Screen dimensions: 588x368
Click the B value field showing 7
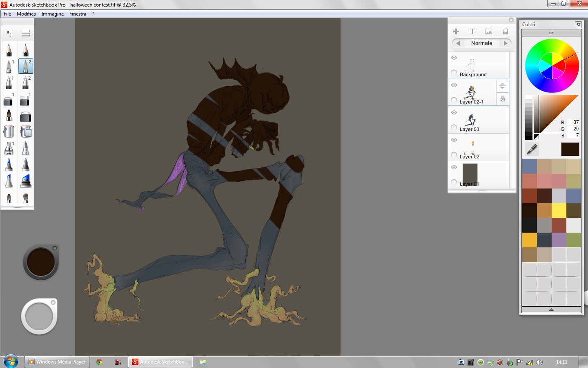pyautogui.click(x=573, y=135)
